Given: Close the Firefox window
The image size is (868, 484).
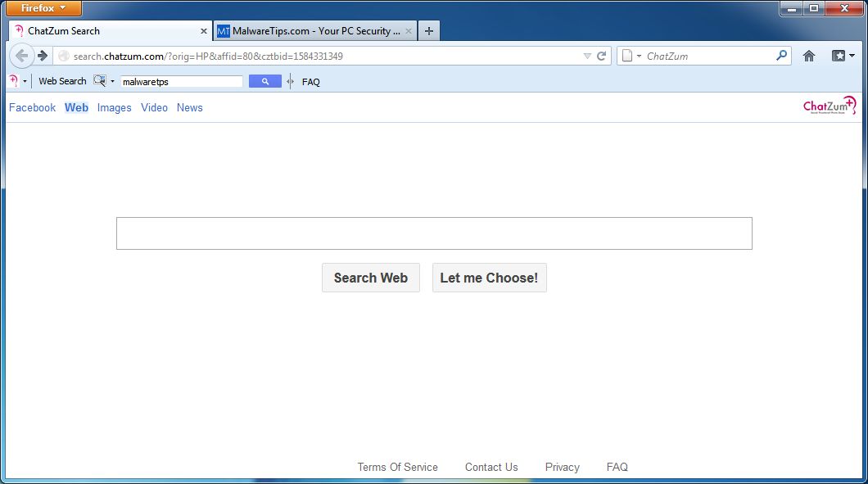Looking at the screenshot, I should pos(845,8).
